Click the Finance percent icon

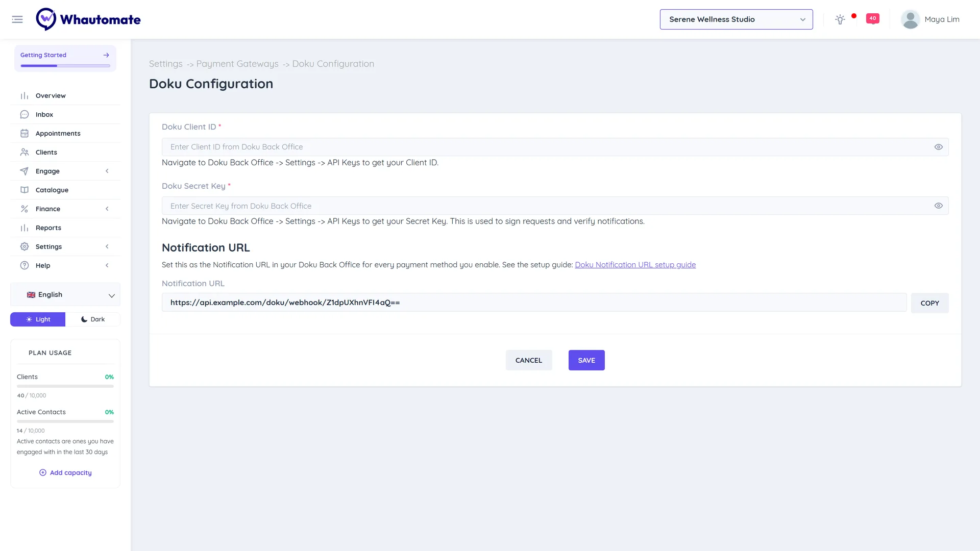point(24,209)
